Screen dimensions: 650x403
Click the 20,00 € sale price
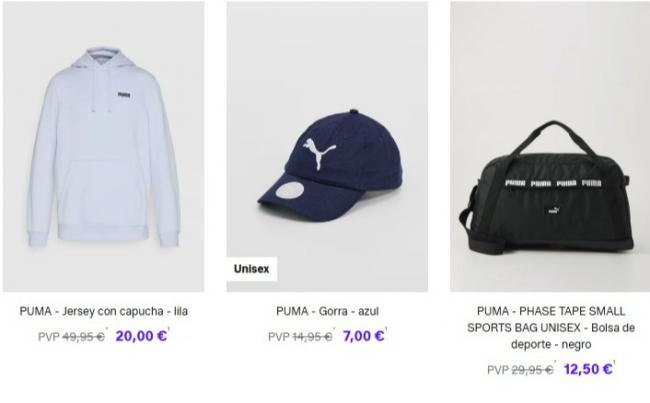[141, 336]
